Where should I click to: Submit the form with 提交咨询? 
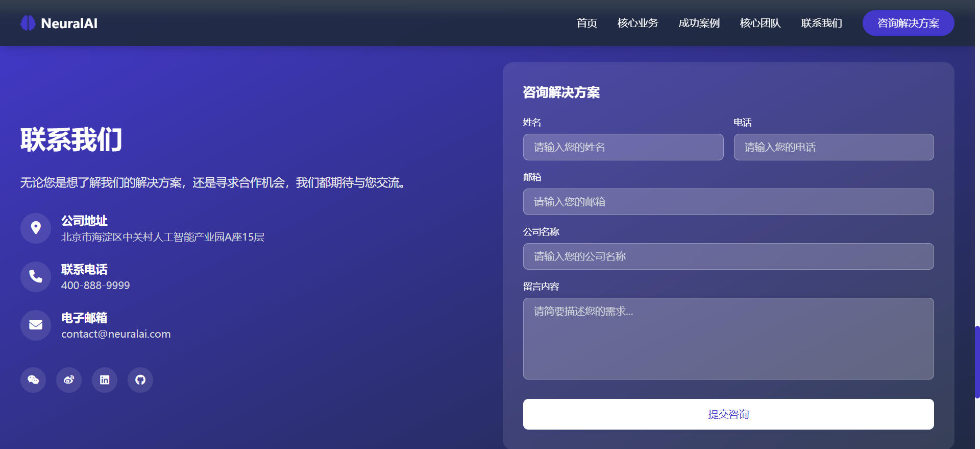728,414
